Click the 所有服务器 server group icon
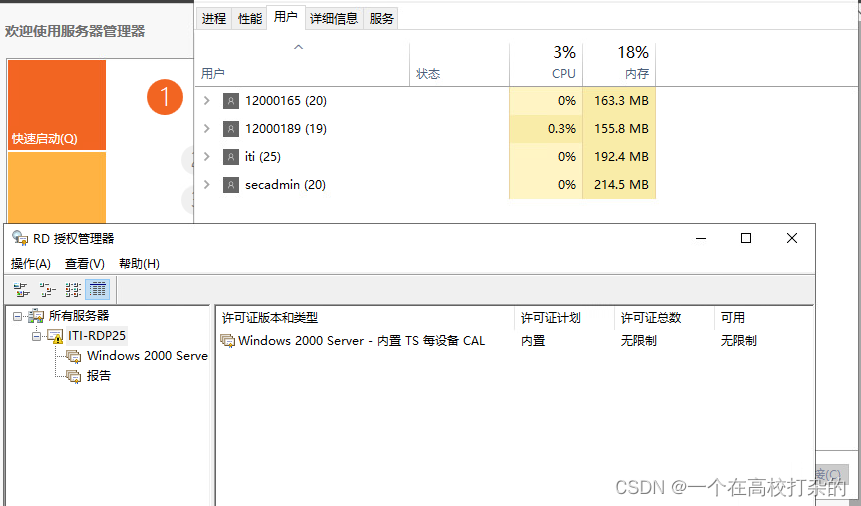The height and width of the screenshot is (506, 861). tap(36, 316)
